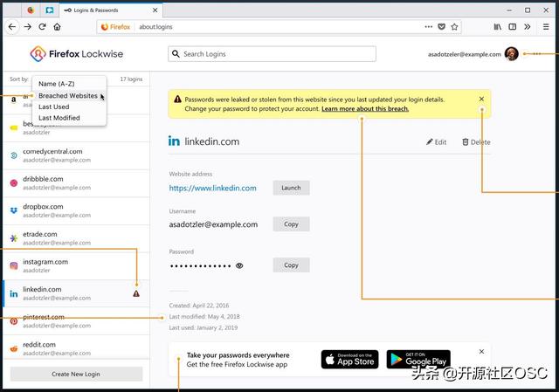Reveal the password with the eye icon
This screenshot has width=559, height=392.
point(239,266)
